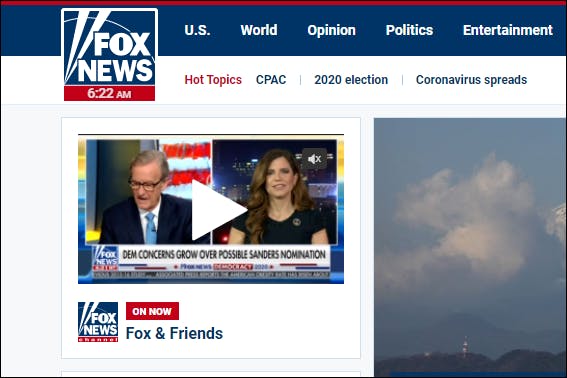Click the 6:22 AM time banner
Viewport: 567px width, 378px height.
(x=110, y=93)
